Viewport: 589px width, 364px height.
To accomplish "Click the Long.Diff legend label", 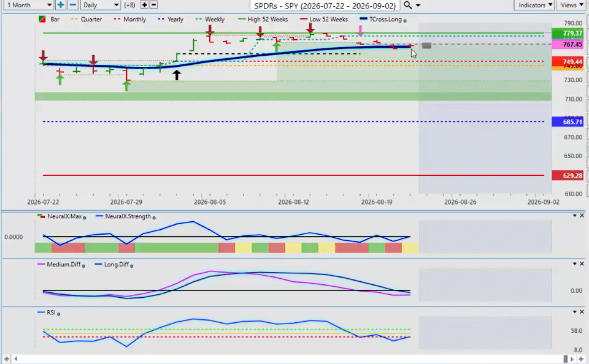I will (x=117, y=264).
